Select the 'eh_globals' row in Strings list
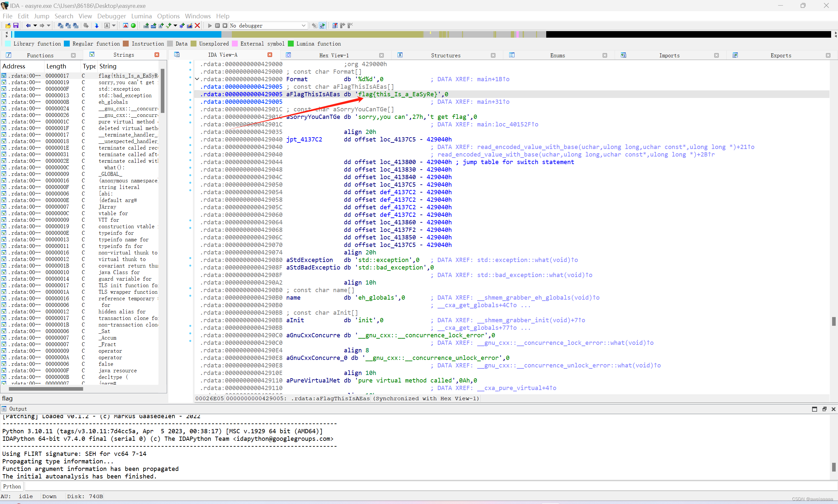838x504 pixels. 80,102
